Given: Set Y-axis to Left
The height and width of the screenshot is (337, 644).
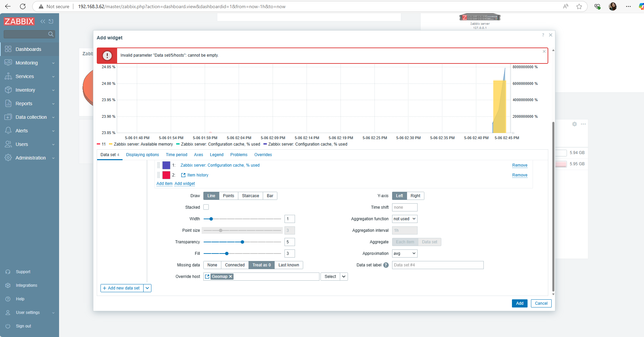Looking at the screenshot, I should 400,196.
